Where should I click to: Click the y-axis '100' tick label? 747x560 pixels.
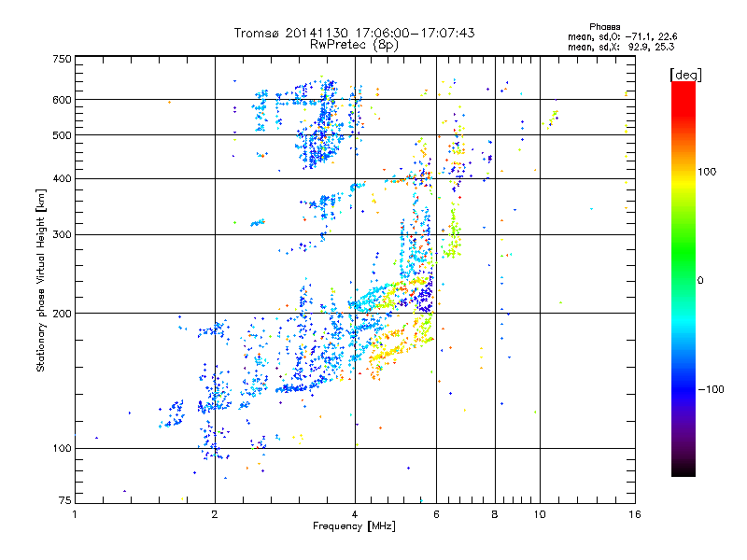(63, 449)
